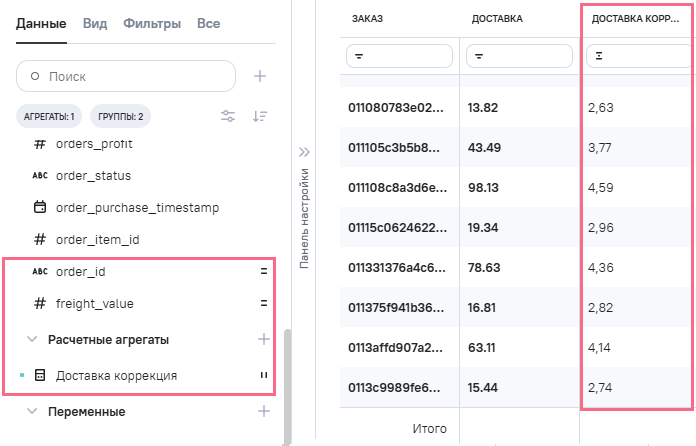Click the calendar icon of order_purchase_timestamp

point(40,208)
